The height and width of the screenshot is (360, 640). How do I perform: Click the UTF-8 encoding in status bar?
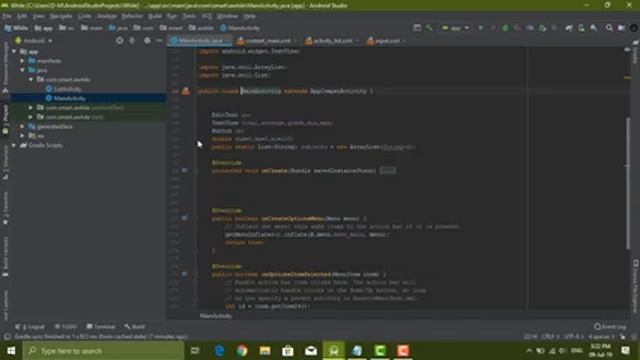pyautogui.click(x=573, y=337)
